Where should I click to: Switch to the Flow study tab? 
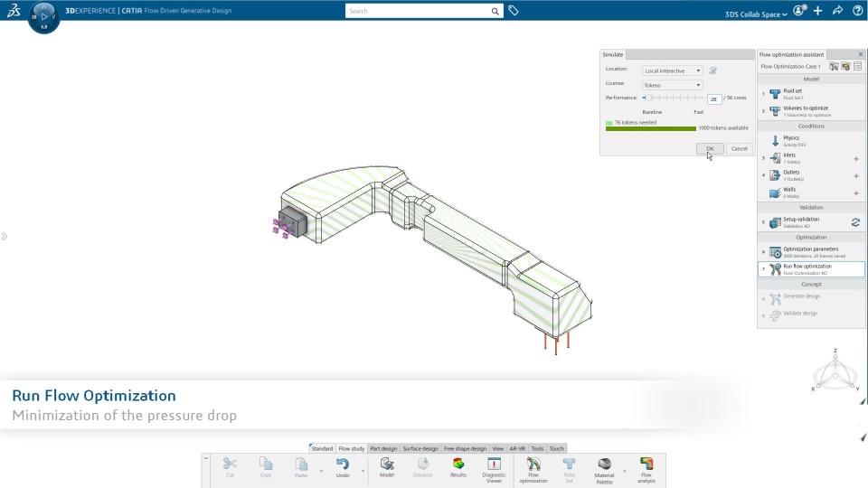tap(352, 449)
